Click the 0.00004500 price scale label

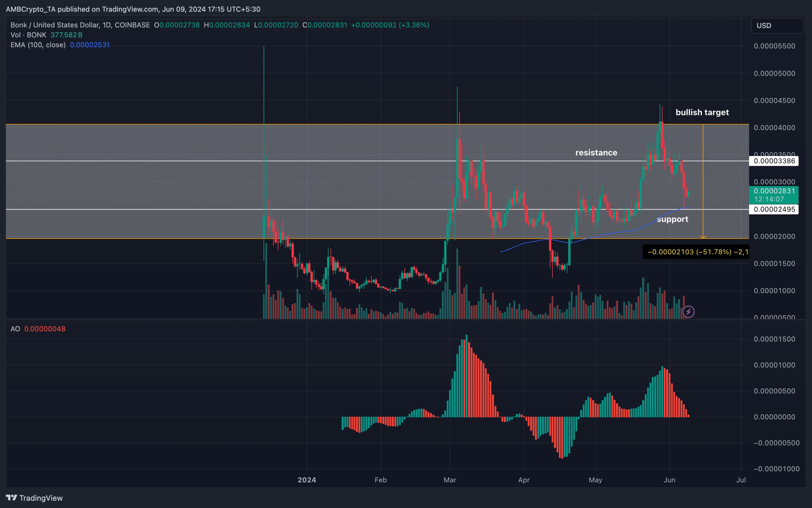[x=774, y=100]
